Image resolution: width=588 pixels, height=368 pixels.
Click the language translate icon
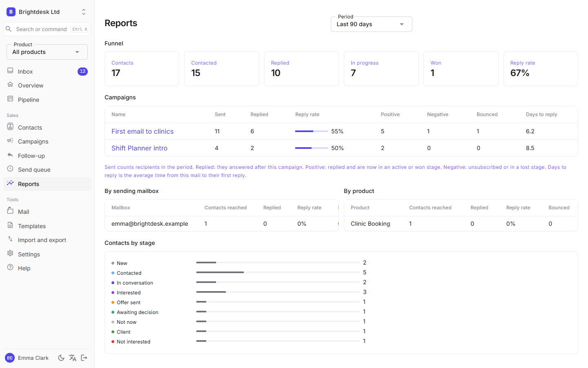tap(73, 358)
